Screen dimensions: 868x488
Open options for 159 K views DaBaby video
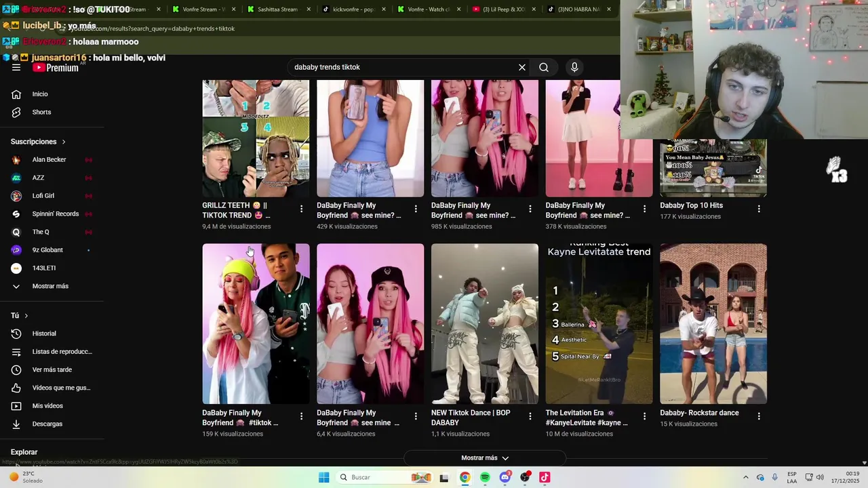302,416
